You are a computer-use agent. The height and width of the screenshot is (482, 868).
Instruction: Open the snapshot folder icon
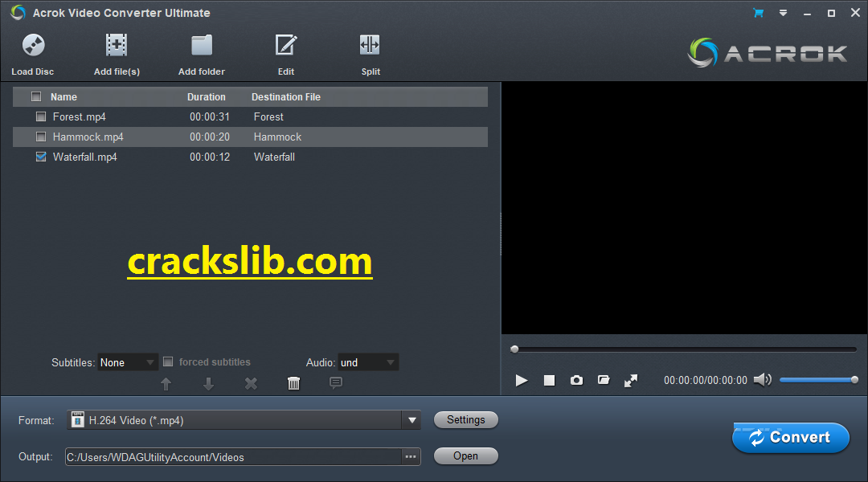(x=604, y=380)
